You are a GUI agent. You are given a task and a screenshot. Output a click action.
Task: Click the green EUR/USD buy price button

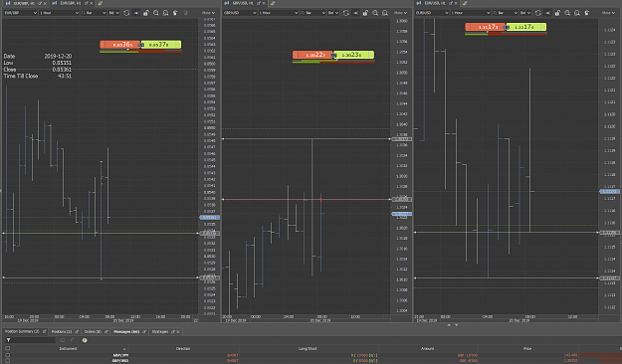[x=526, y=27]
